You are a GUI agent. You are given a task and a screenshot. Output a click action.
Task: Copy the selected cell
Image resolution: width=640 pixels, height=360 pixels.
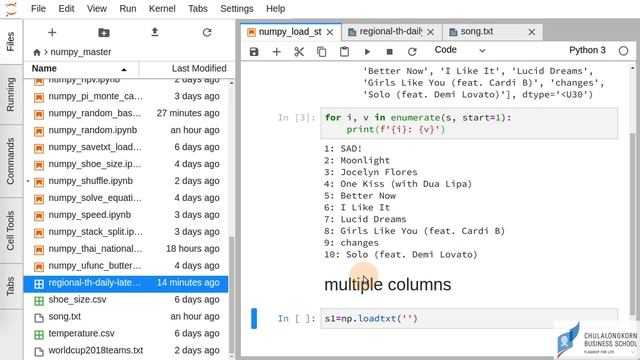pos(322,52)
